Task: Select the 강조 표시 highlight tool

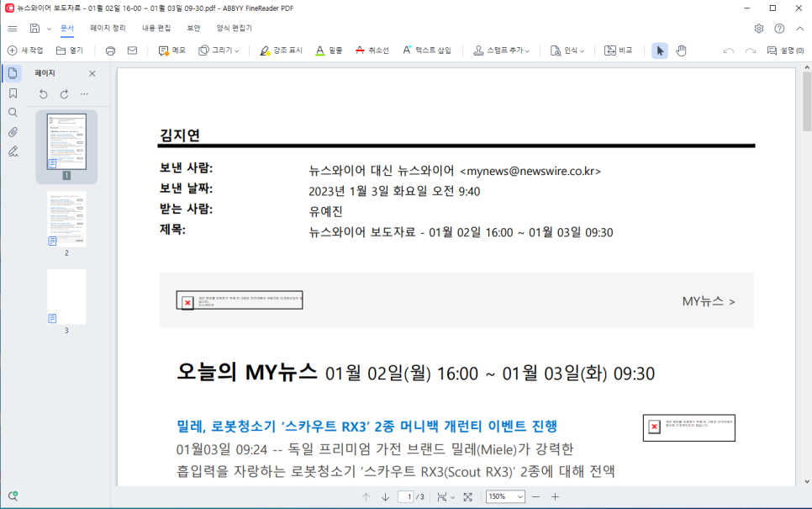Action: [282, 50]
